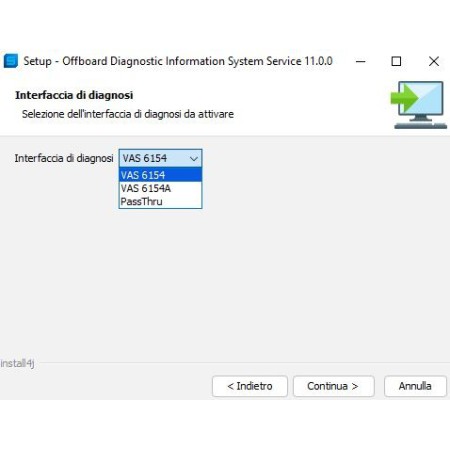Screen dimensions: 450x450
Task: Pick PassThru as the diagnostic interface
Action: [160, 201]
